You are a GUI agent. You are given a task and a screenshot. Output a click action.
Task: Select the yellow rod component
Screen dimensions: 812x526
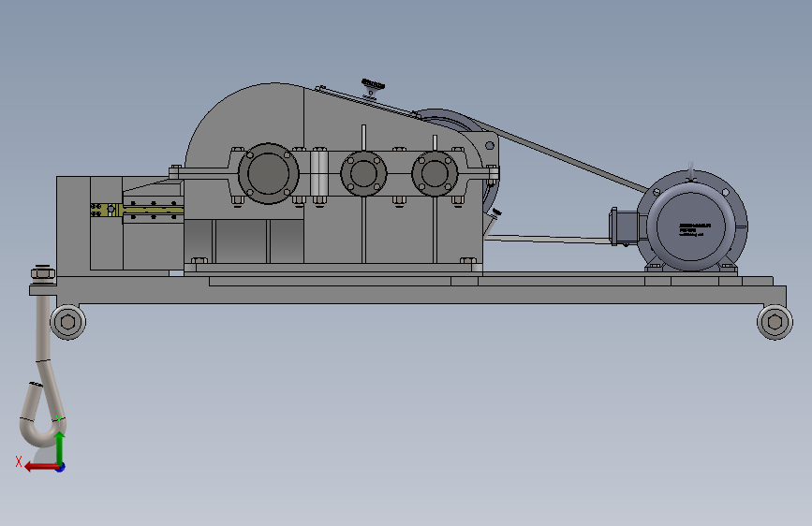coord(138,210)
